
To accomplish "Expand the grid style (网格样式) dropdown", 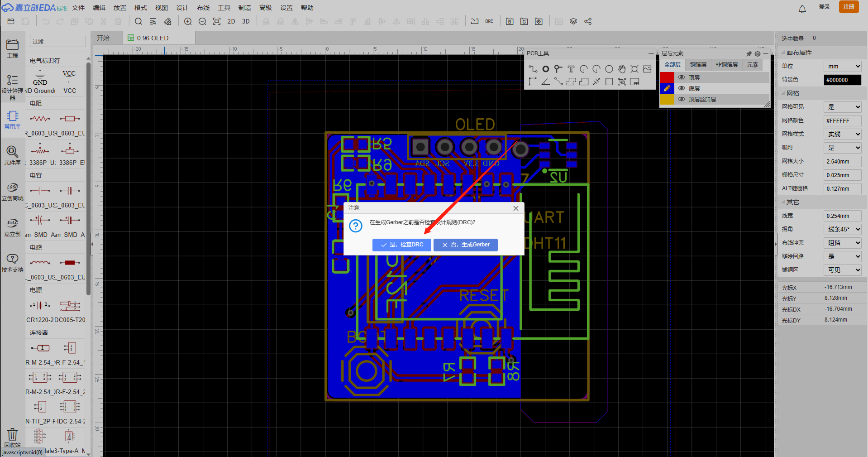I will coord(842,134).
